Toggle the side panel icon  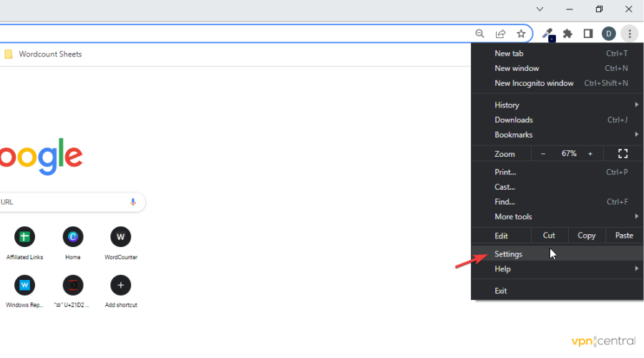pyautogui.click(x=588, y=34)
